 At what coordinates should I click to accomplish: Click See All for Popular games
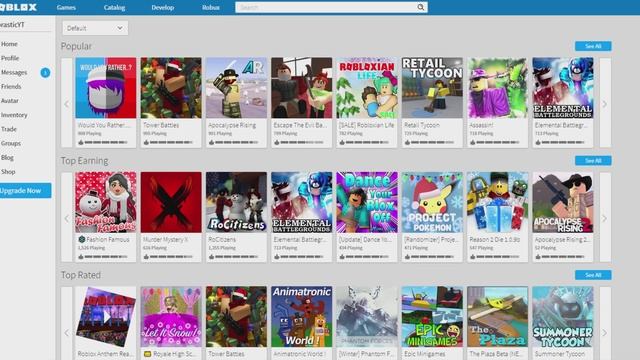click(593, 46)
